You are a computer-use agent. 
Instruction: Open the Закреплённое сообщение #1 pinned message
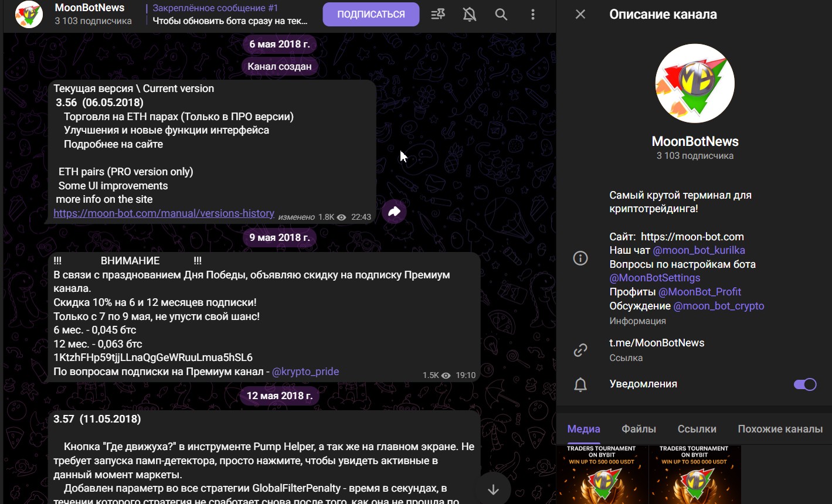230,15
